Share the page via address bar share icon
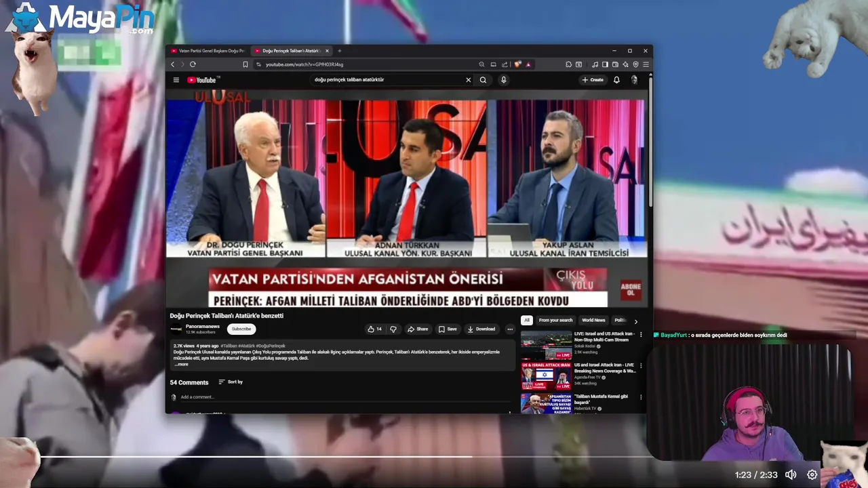 tap(505, 64)
